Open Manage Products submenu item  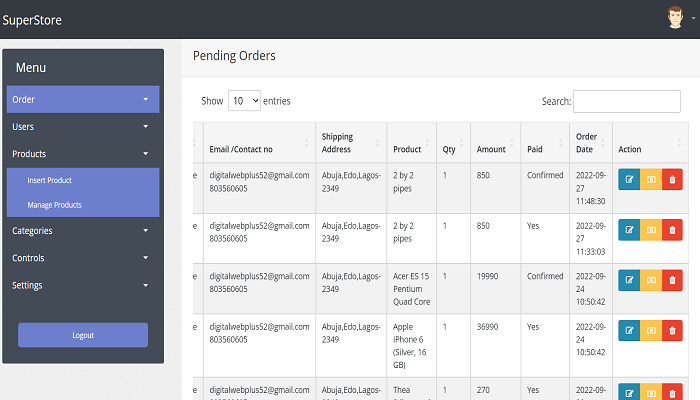(54, 205)
